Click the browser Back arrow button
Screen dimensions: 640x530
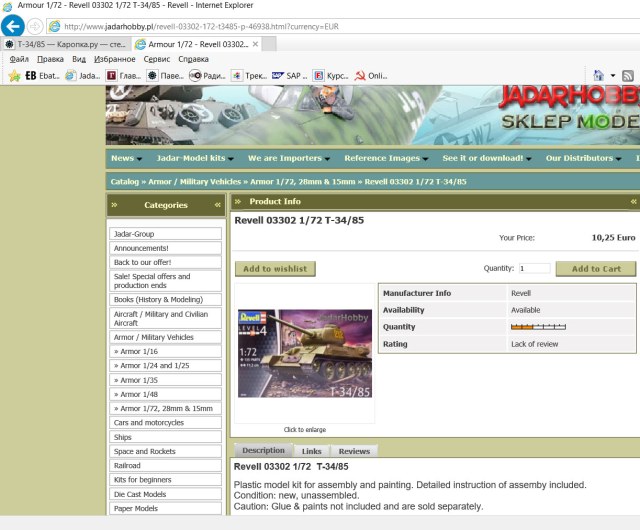[x=13, y=26]
